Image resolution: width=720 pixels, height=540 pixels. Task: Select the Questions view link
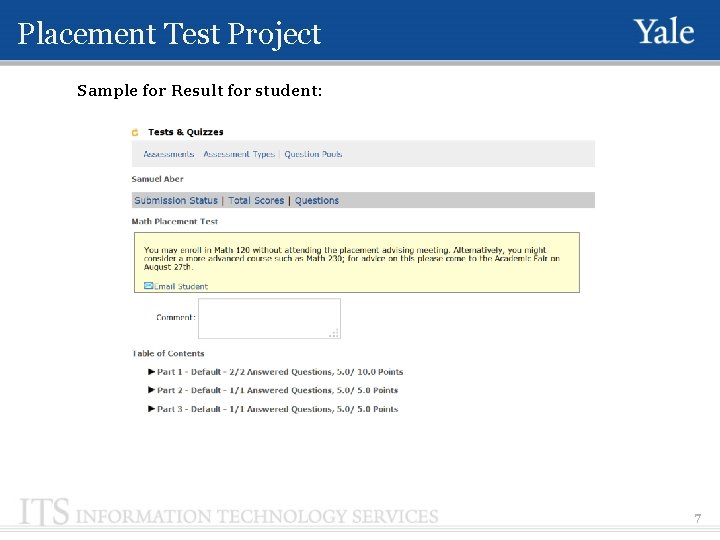[317, 201]
